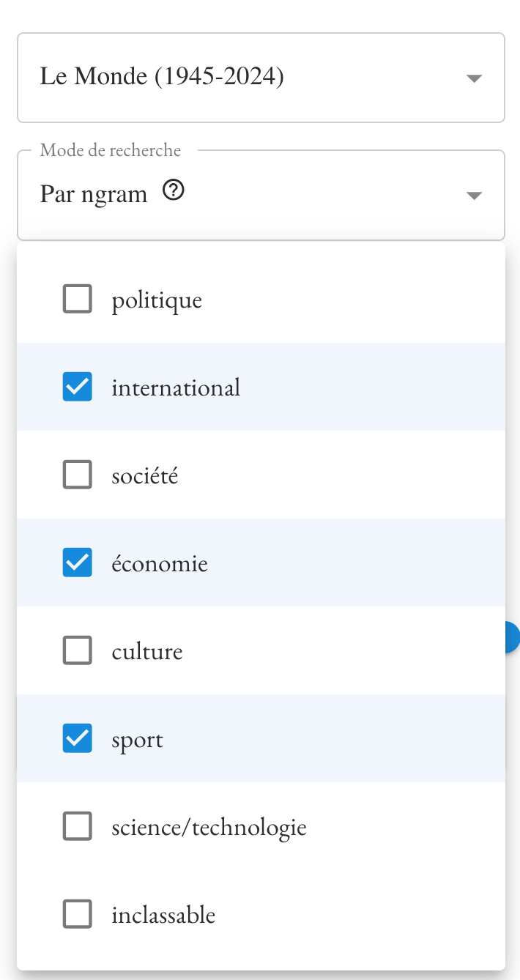520x980 pixels.
Task: Select the international option label
Action: tap(176, 387)
